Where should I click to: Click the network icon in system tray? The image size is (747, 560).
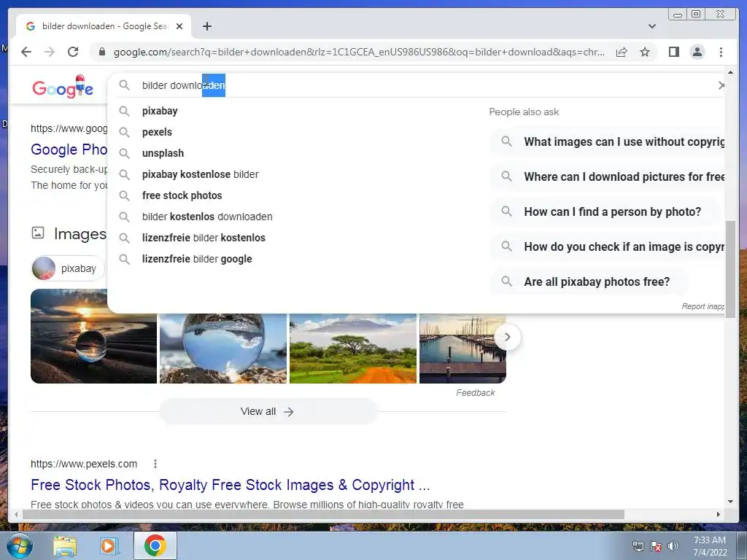click(x=638, y=546)
